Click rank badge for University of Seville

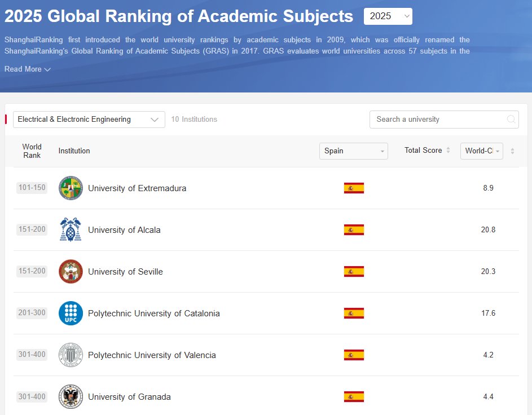(32, 271)
